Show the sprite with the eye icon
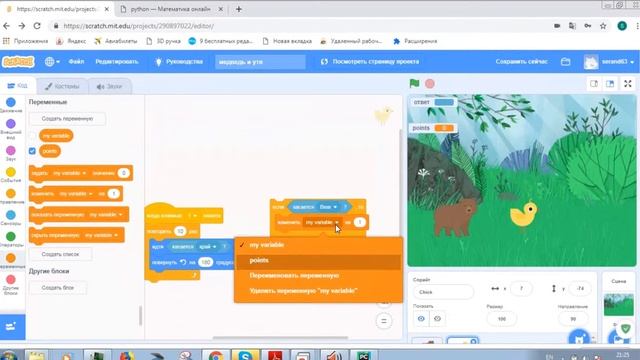 point(421,319)
